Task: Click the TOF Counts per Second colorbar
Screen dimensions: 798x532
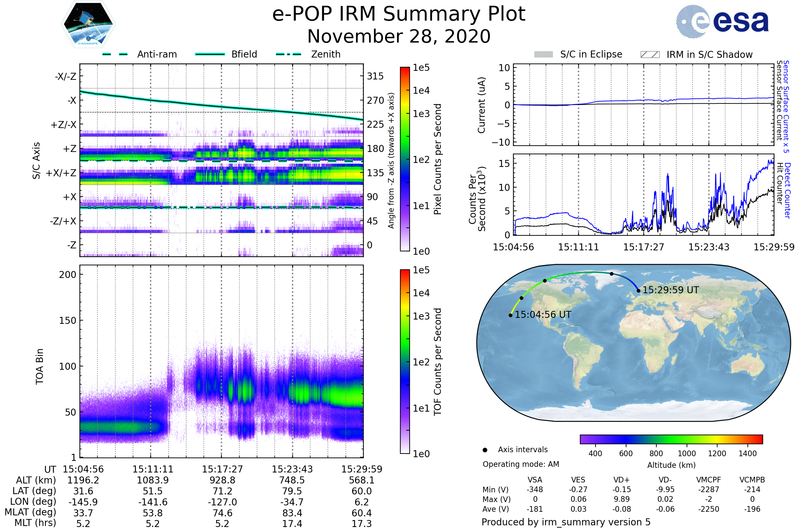Action: [x=405, y=361]
